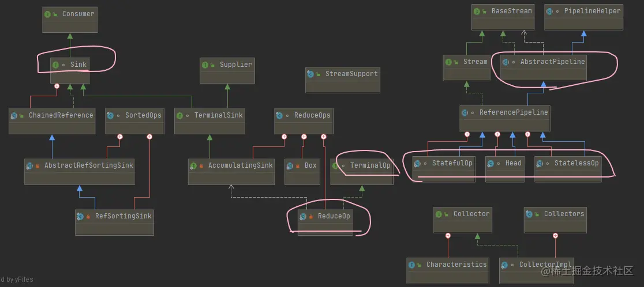Select the ReferencePipeline label text

coord(514,113)
